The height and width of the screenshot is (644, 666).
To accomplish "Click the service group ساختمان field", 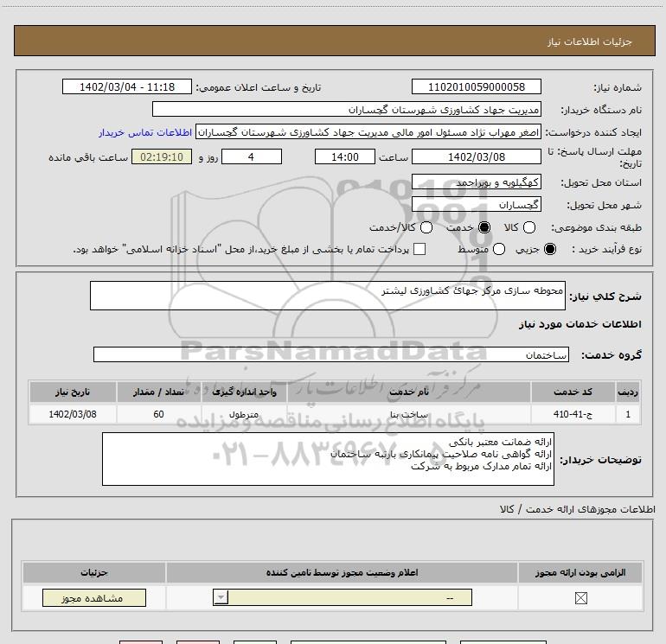I will click(331, 355).
